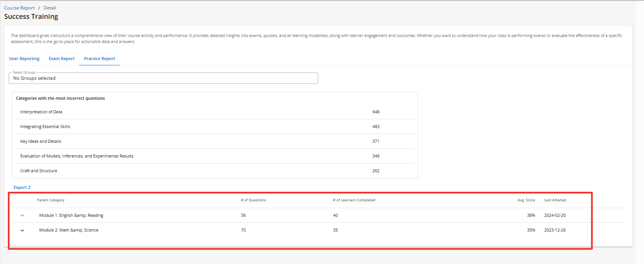This screenshot has height=264, width=644.
Task: Click the Last Attempt column header
Action: [x=555, y=200]
